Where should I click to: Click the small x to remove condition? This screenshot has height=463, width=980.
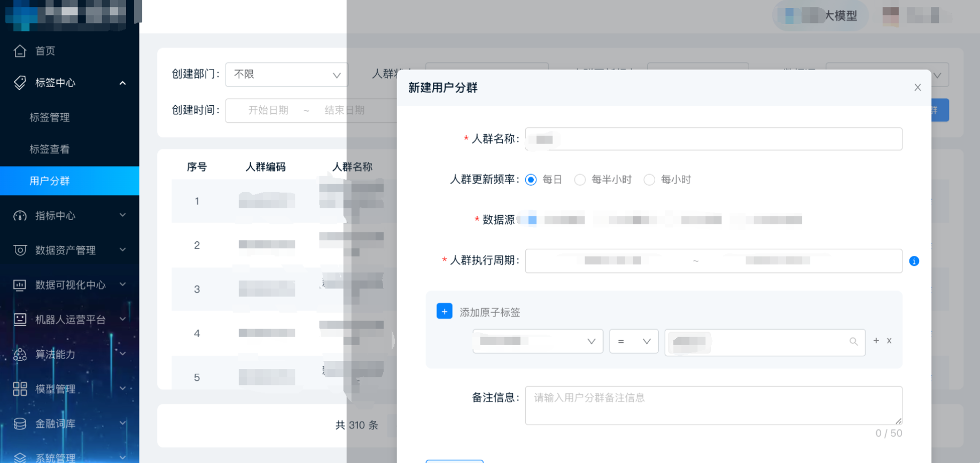889,341
